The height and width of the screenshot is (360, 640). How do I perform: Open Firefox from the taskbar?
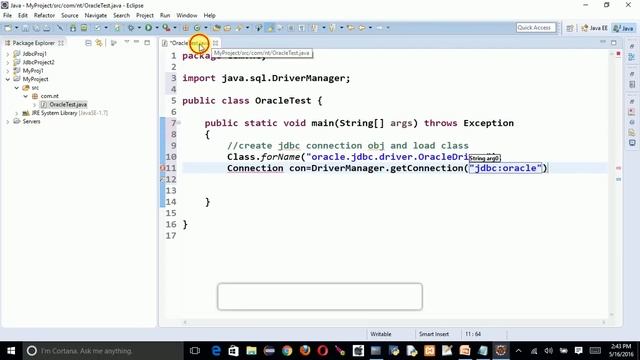[x=305, y=351]
